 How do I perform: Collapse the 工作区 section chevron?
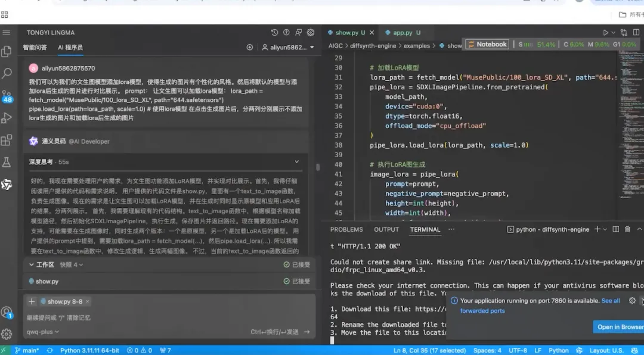coord(32,264)
